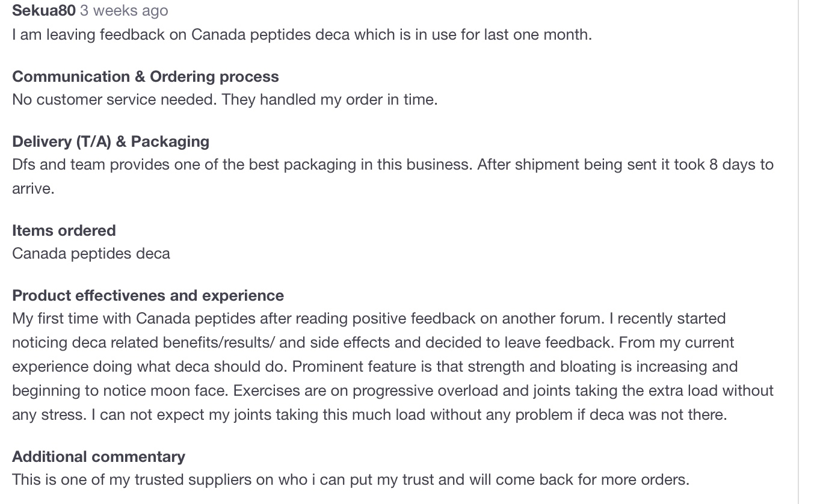Screen dimensions: 817x504
Task: Click the 'trusted suppliers' closing sentence
Action: click(351, 480)
